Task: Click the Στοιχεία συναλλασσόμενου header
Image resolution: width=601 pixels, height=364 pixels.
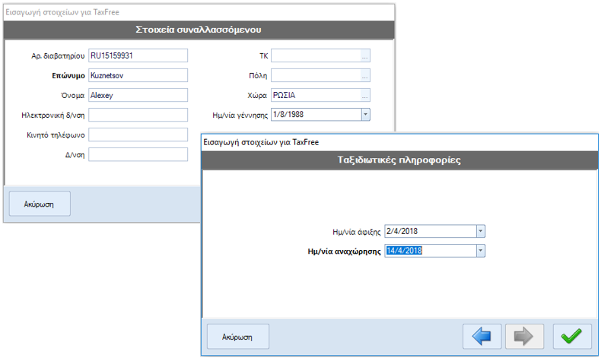Action: (x=199, y=30)
